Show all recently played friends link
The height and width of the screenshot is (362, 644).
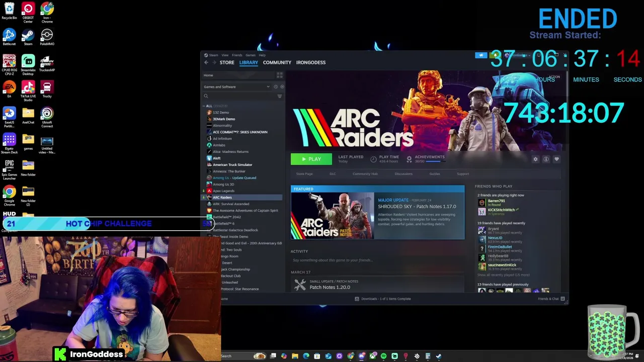(x=503, y=275)
